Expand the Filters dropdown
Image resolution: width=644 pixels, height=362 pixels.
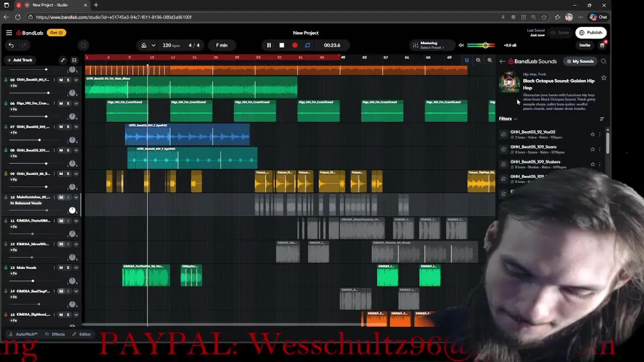(508, 119)
